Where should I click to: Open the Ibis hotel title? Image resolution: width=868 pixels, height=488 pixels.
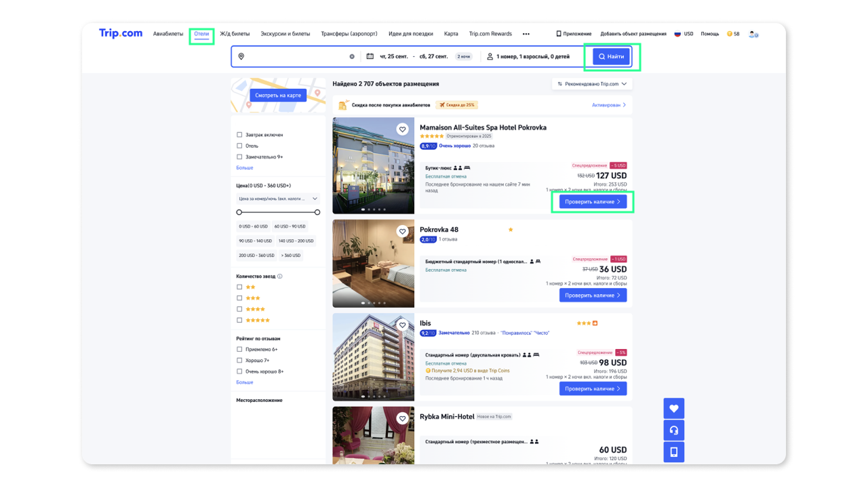click(x=425, y=323)
